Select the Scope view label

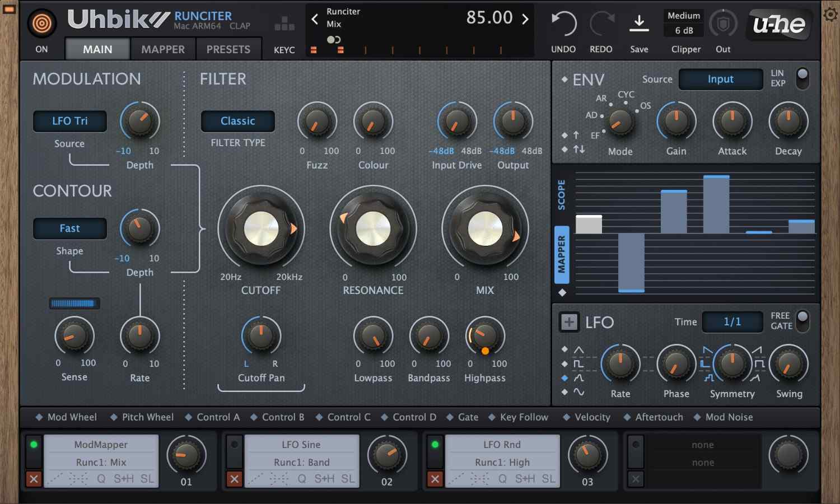(x=562, y=193)
